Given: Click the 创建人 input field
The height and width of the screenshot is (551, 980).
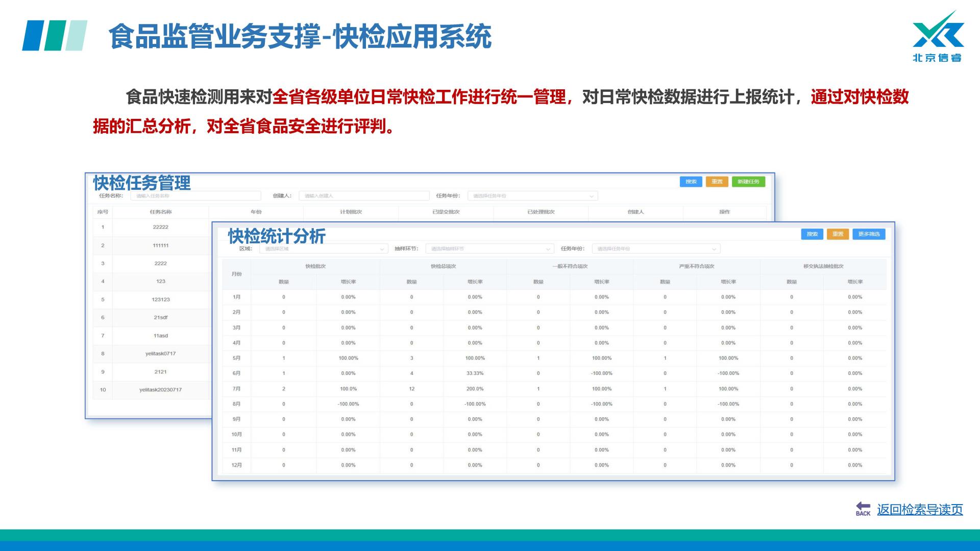Looking at the screenshot, I should point(363,196).
